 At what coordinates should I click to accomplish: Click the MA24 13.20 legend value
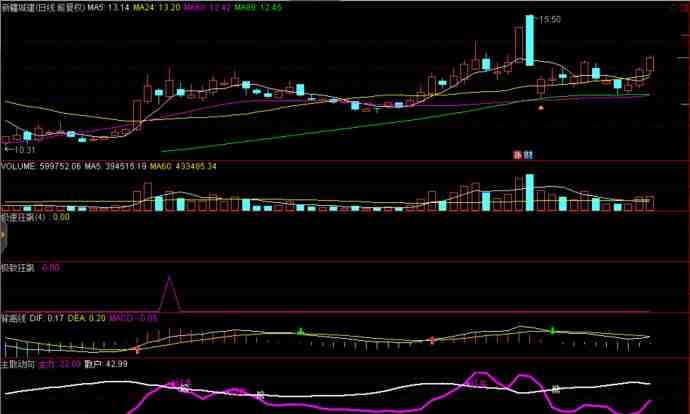(x=156, y=7)
